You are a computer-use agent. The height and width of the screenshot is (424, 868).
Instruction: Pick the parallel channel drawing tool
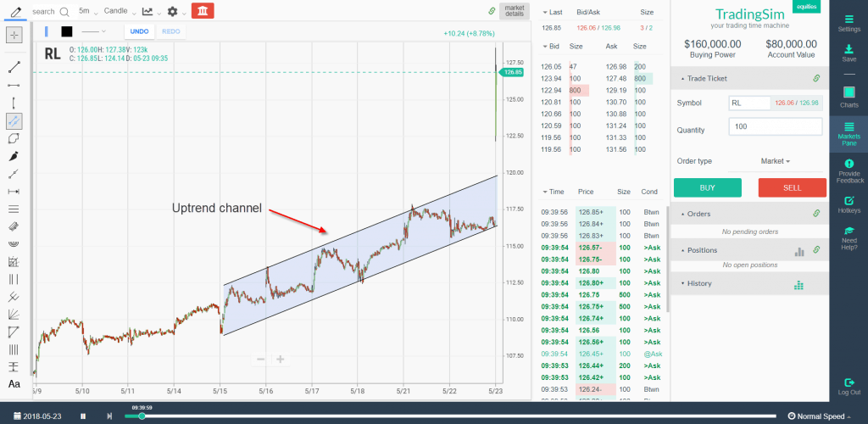14,121
